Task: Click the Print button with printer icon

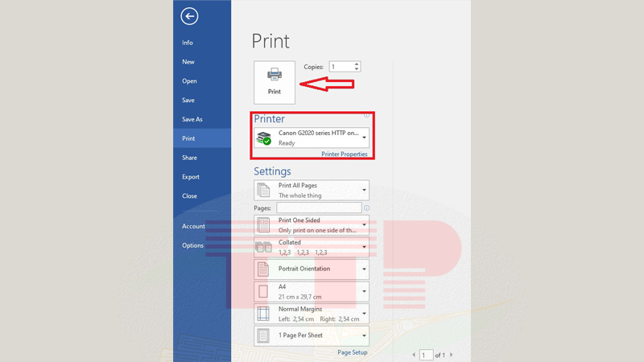Action: [275, 82]
